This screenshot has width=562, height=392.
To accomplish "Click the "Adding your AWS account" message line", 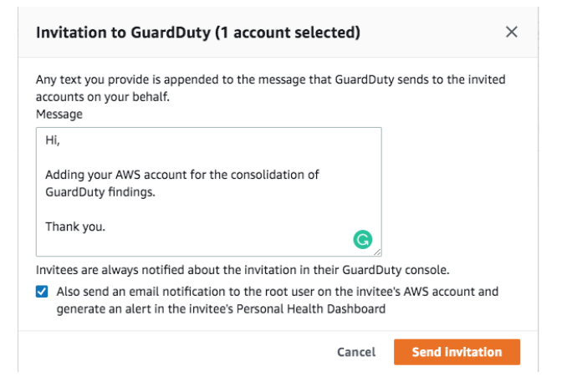I will tap(182, 176).
